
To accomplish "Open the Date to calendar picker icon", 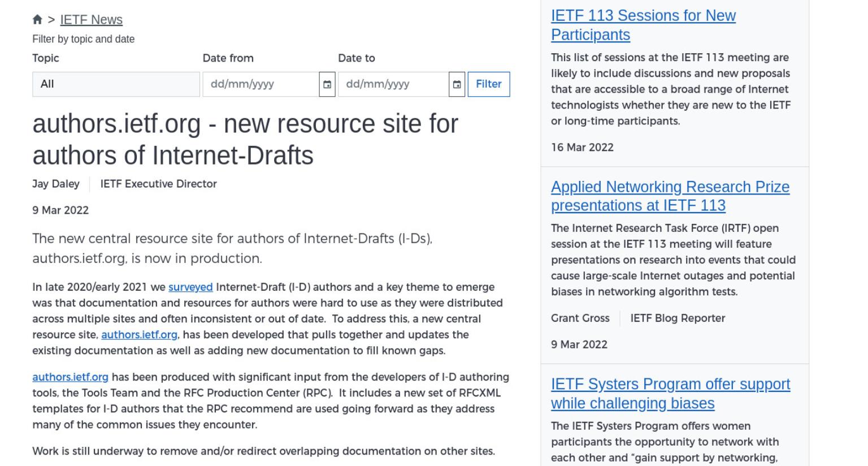I will coord(457,84).
